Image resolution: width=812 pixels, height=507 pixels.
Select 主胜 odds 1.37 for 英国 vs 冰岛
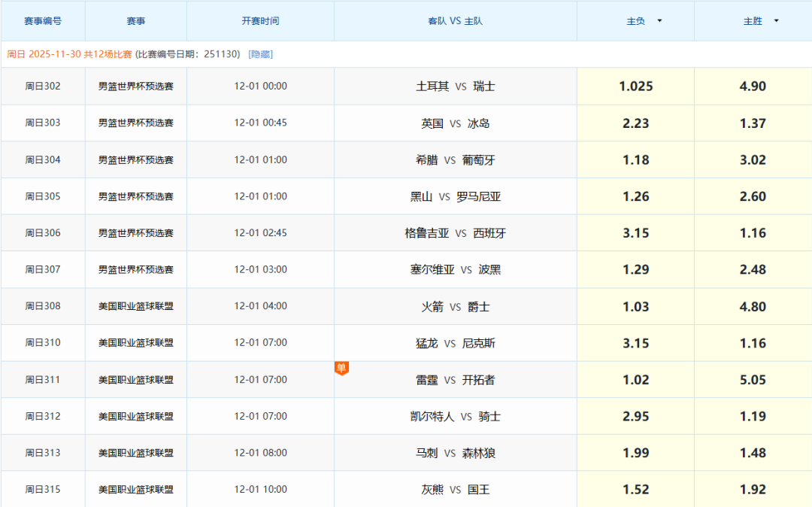[753, 123]
